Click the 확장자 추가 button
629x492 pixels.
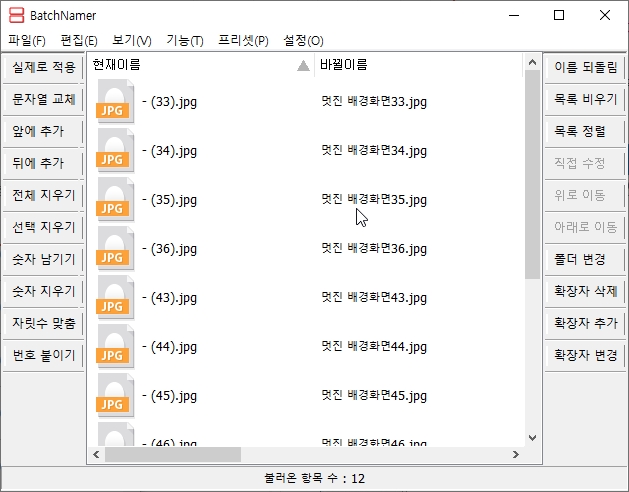click(585, 323)
